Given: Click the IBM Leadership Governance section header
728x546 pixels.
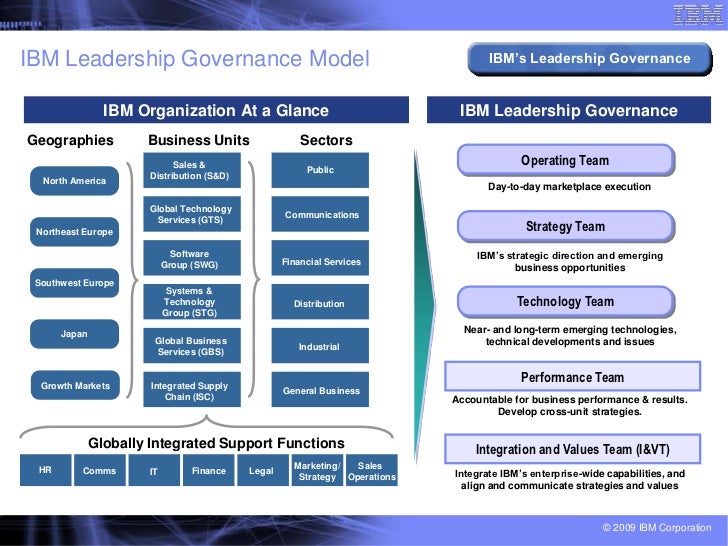Looking at the screenshot, I should pos(569,110).
